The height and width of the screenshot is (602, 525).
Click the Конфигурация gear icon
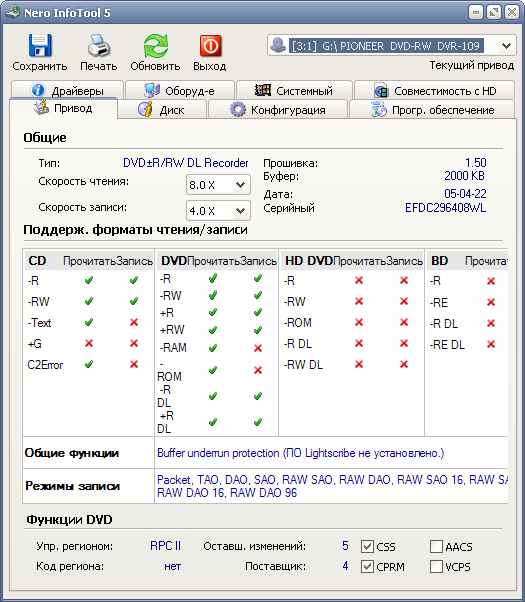click(238, 109)
